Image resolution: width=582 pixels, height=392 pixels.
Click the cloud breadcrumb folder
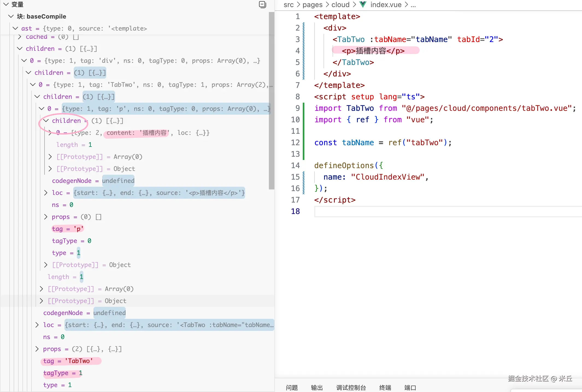tap(340, 5)
